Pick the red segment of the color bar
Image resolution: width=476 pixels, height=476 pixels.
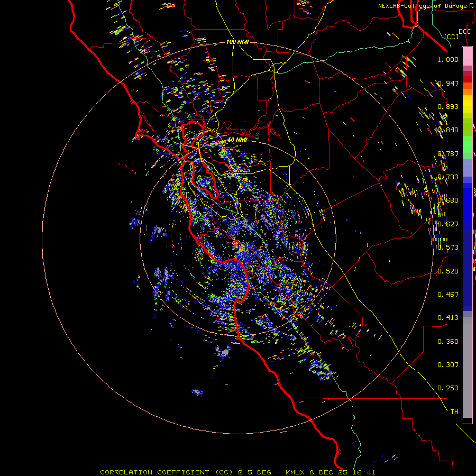click(467, 79)
